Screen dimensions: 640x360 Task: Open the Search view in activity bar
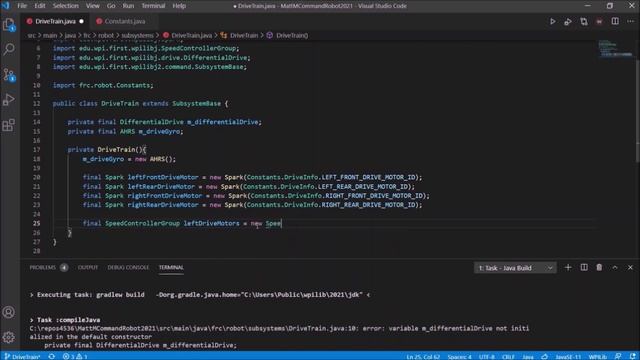[x=9, y=49]
